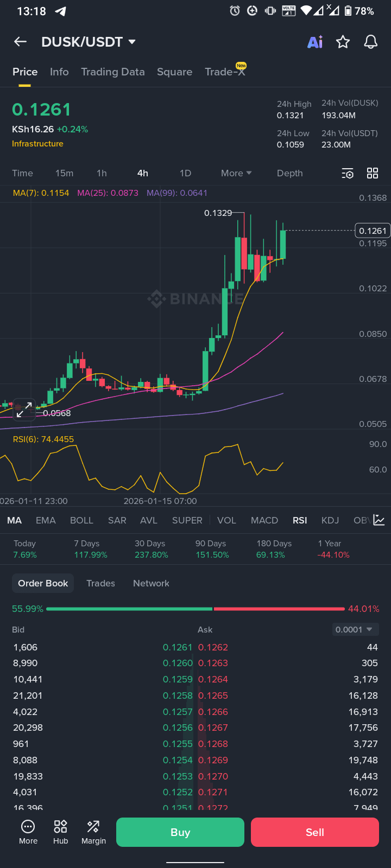This screenshot has height=868, width=391.
Task: Tap the 1 Year -44.10% change
Action: 333,549
